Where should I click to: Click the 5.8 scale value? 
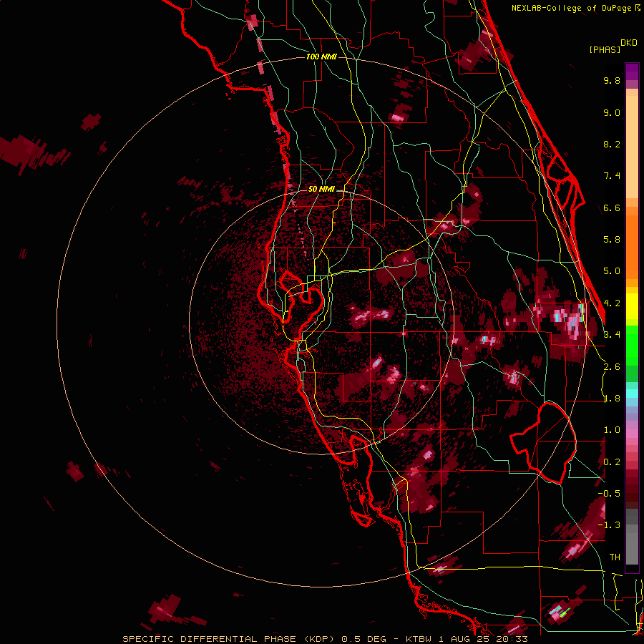tap(612, 240)
